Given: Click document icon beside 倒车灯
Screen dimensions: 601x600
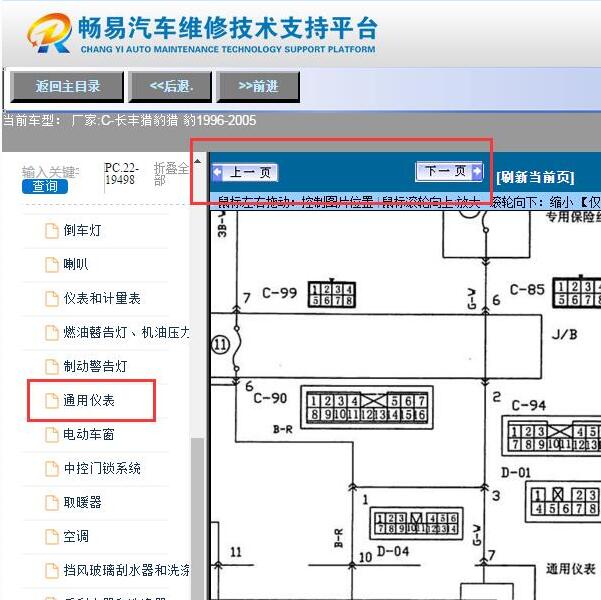Looking at the screenshot, I should point(52,231).
